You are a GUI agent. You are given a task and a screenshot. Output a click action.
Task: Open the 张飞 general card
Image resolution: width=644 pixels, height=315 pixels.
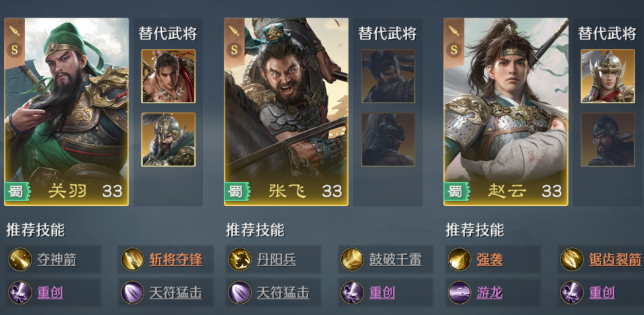pyautogui.click(x=286, y=112)
